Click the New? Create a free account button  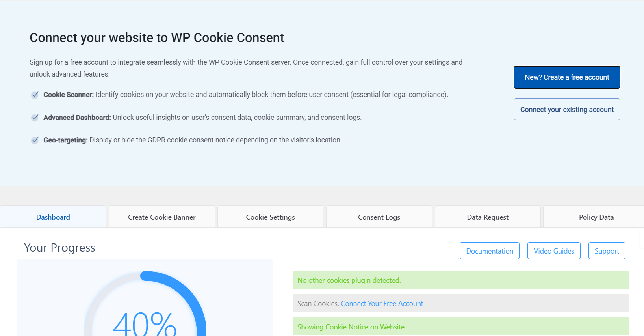[566, 77]
